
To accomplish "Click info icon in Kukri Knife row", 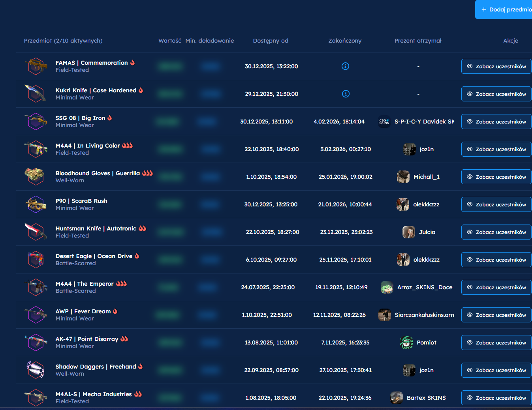I will (x=346, y=94).
